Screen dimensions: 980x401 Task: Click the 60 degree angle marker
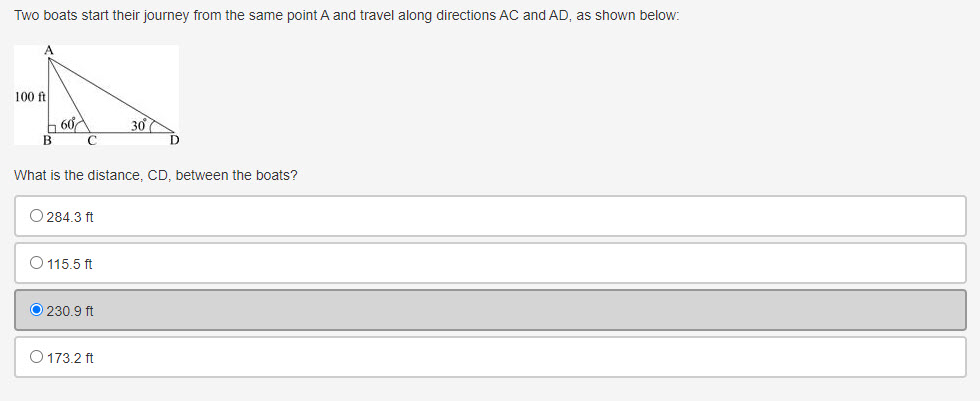(x=68, y=125)
